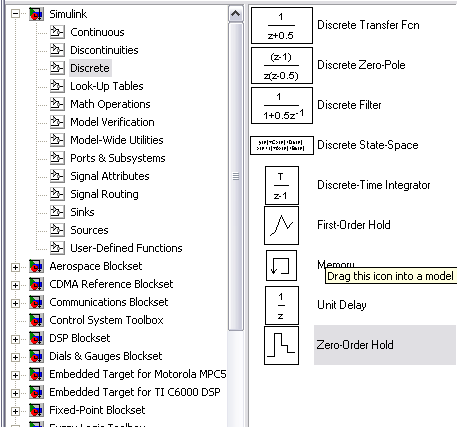Select Communications Blockset label
Screen dimensions: 457x427
point(109,302)
